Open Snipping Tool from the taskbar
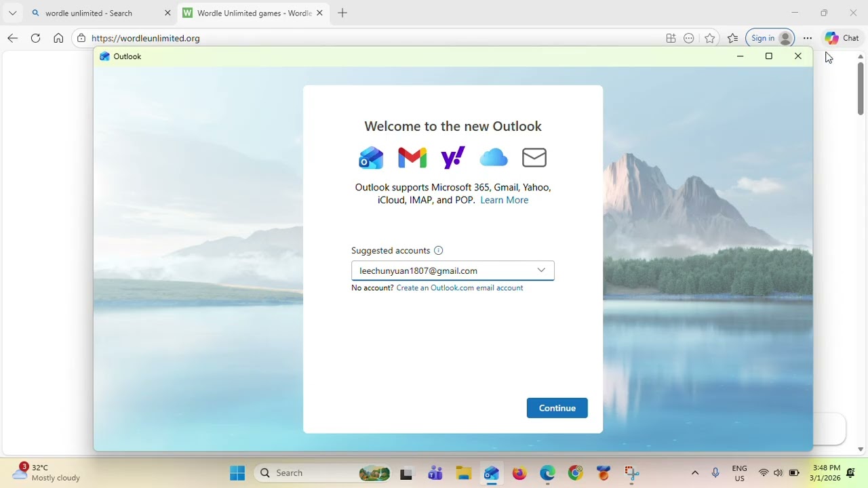Image resolution: width=868 pixels, height=488 pixels. click(x=632, y=473)
